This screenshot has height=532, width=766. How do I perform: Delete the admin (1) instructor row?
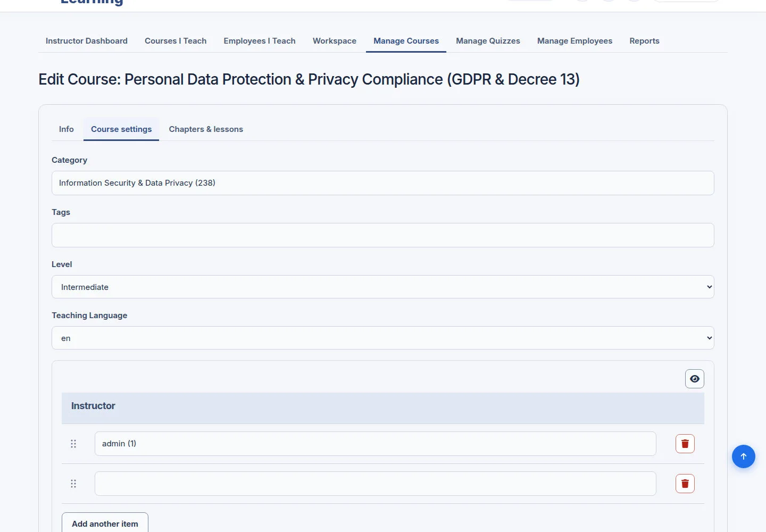[x=685, y=444]
